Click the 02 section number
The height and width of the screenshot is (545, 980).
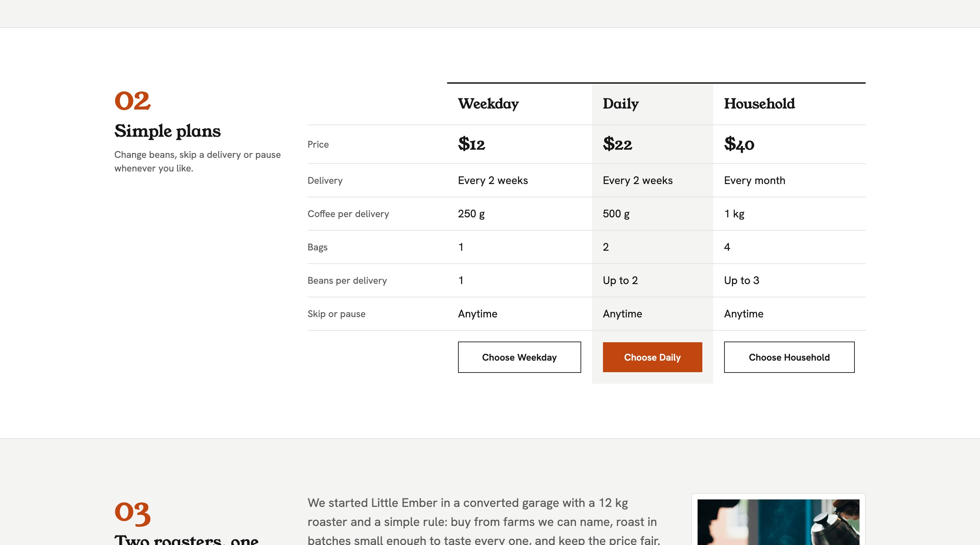tap(132, 101)
